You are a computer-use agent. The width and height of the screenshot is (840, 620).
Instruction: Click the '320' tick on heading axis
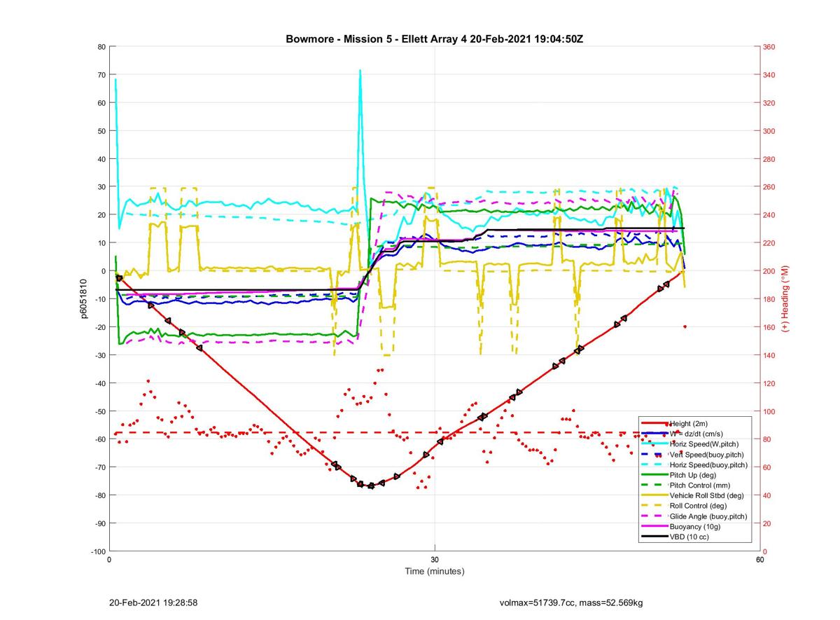pos(769,103)
